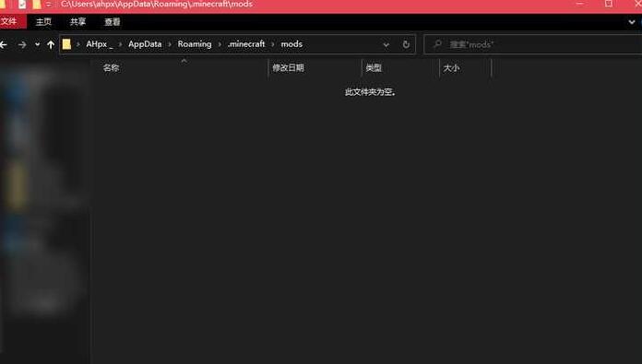Expand the address bar history dropdown

[386, 44]
